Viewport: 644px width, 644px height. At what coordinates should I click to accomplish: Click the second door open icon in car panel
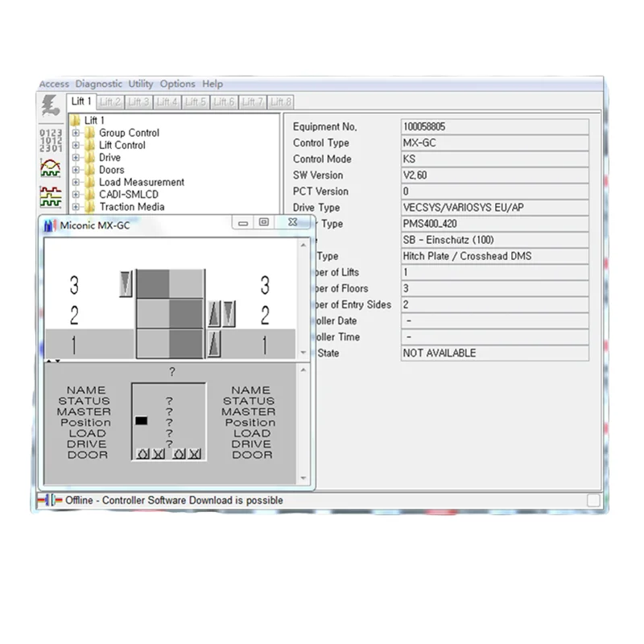pos(179,453)
